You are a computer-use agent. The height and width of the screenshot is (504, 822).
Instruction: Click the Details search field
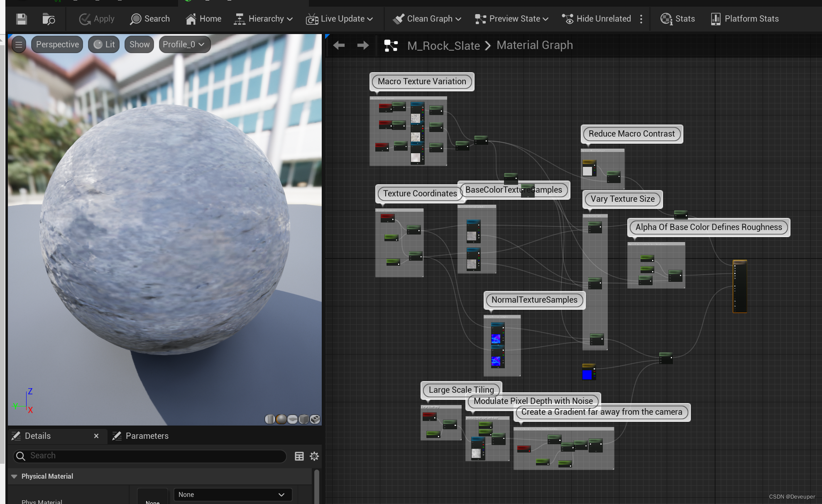[x=149, y=456]
